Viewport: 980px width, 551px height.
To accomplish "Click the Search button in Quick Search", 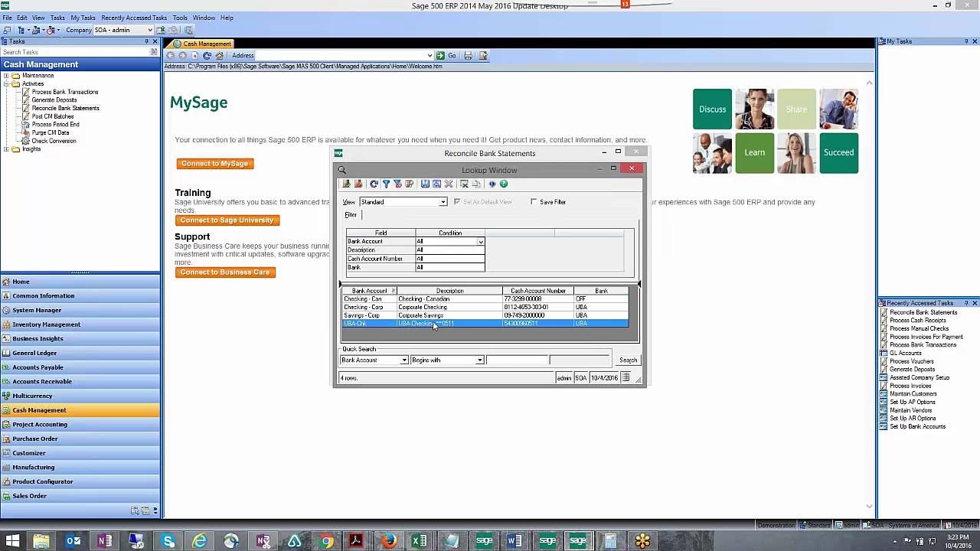I will [x=628, y=360].
